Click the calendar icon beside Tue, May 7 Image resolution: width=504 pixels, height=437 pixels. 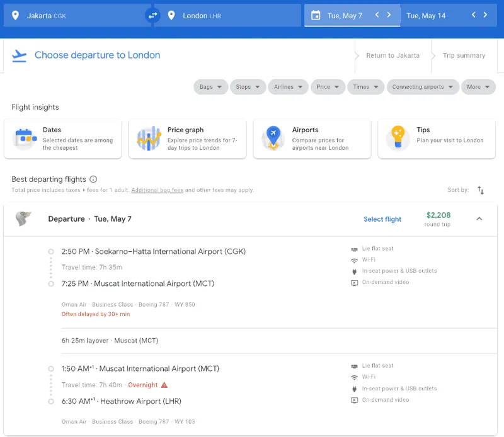tap(316, 15)
